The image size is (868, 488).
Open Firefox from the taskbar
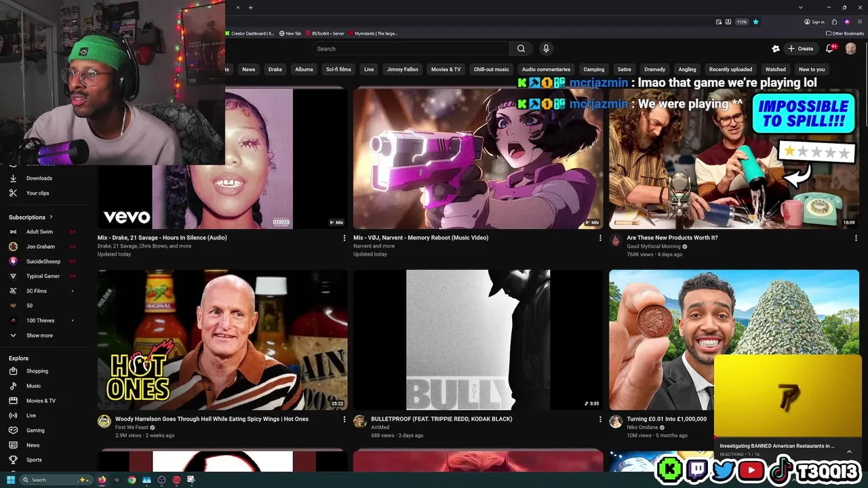(x=102, y=480)
